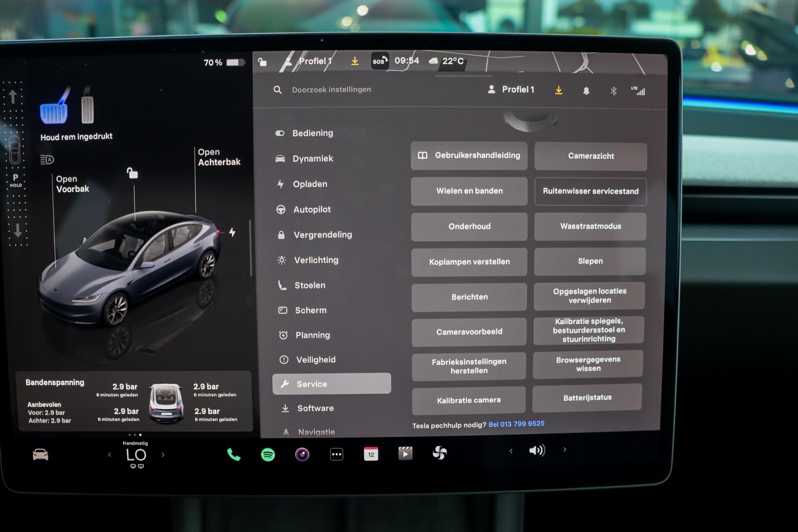Tap the SOS icon in status bar
The image size is (798, 532).
[379, 61]
